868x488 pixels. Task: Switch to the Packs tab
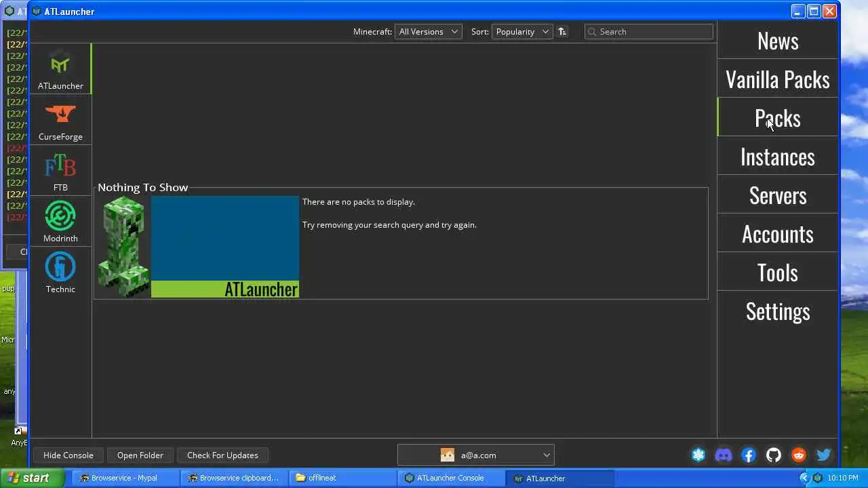click(778, 118)
